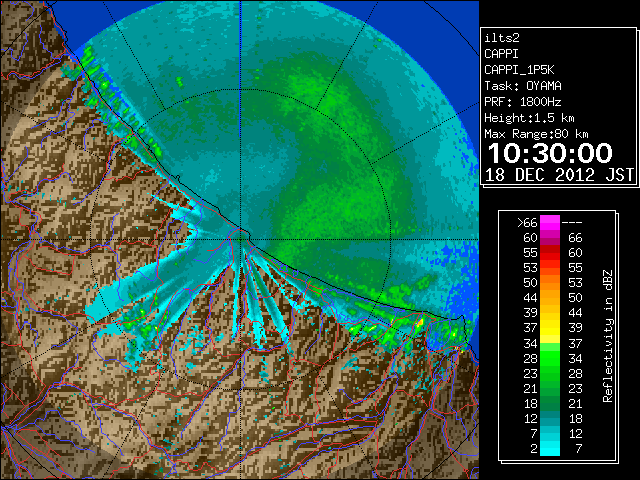Click the 10:30:00 timestamp
Viewport: 640px width, 480px height.
pyautogui.click(x=550, y=153)
